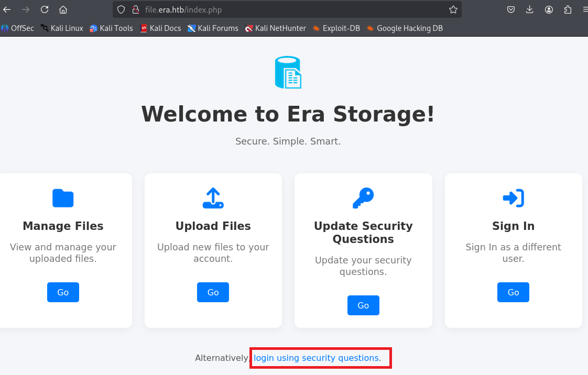Click the Update Security Questions key icon
Viewport: 588px width, 375px height.
click(x=363, y=198)
